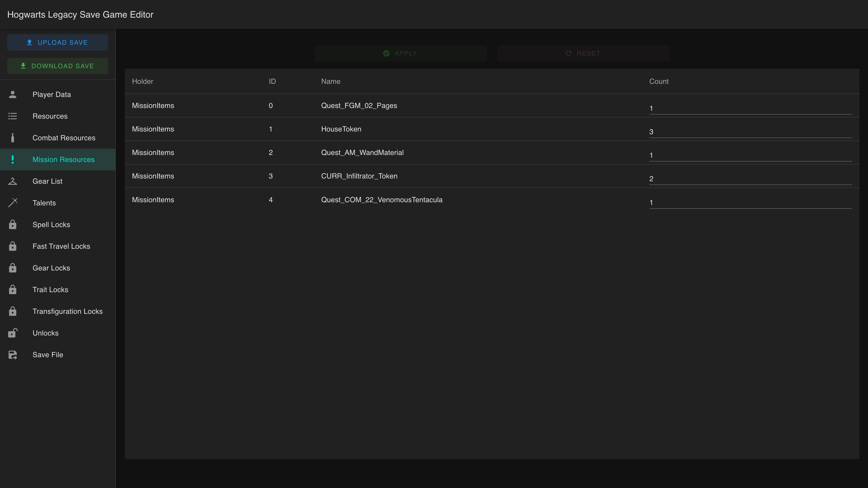
Task: Click the ID cell for CURR_Infiltrator_Token
Action: (271, 176)
